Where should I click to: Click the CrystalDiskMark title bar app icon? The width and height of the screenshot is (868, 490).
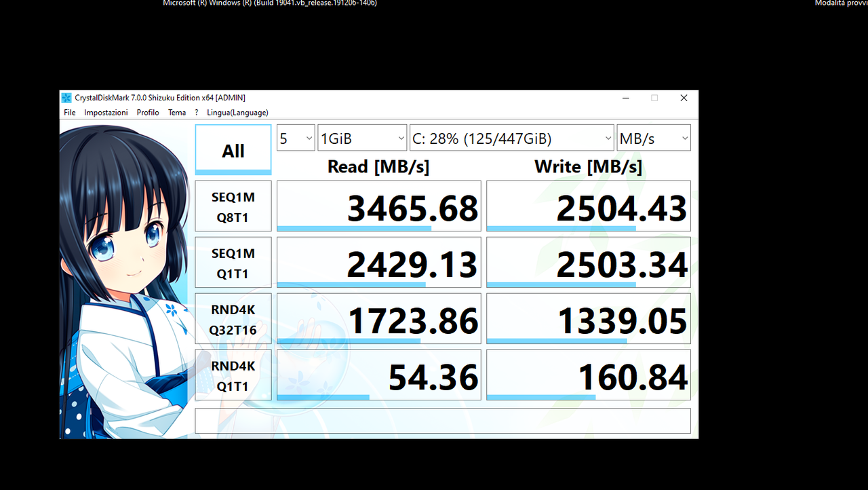[x=66, y=98]
